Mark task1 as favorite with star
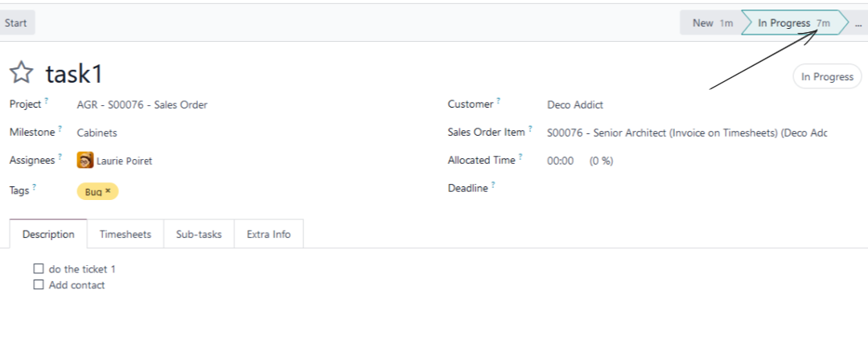868x343 pixels. [x=22, y=73]
